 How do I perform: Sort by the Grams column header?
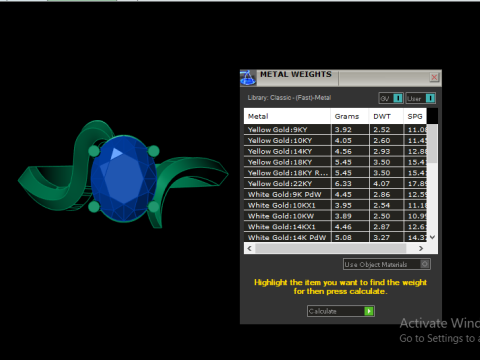click(x=350, y=116)
